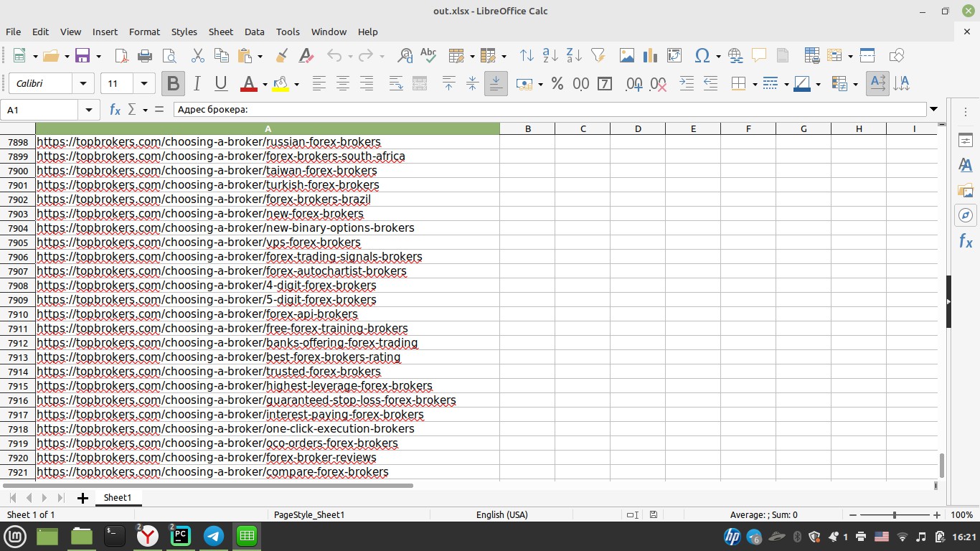Open Find & Replace
Screen dimensions: 980x551
[405, 56]
